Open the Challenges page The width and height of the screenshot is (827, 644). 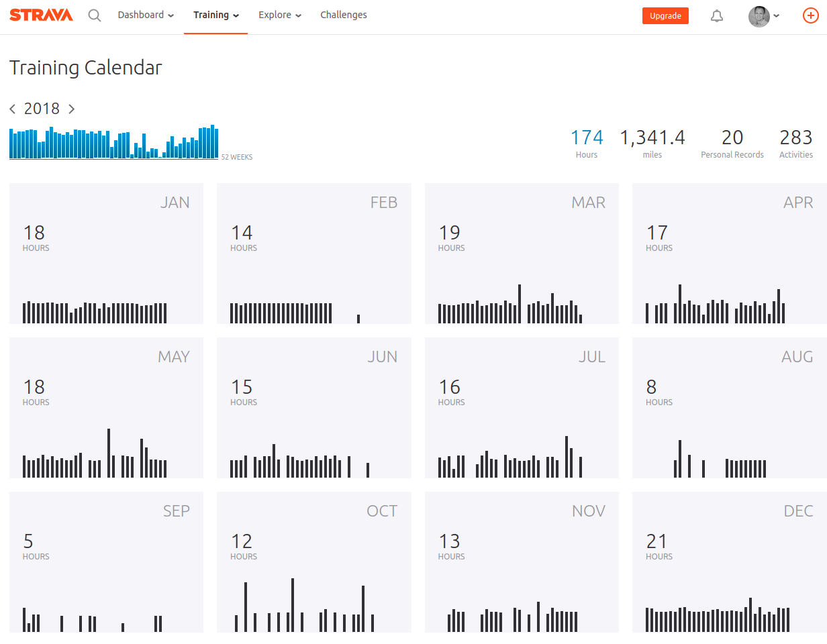344,15
